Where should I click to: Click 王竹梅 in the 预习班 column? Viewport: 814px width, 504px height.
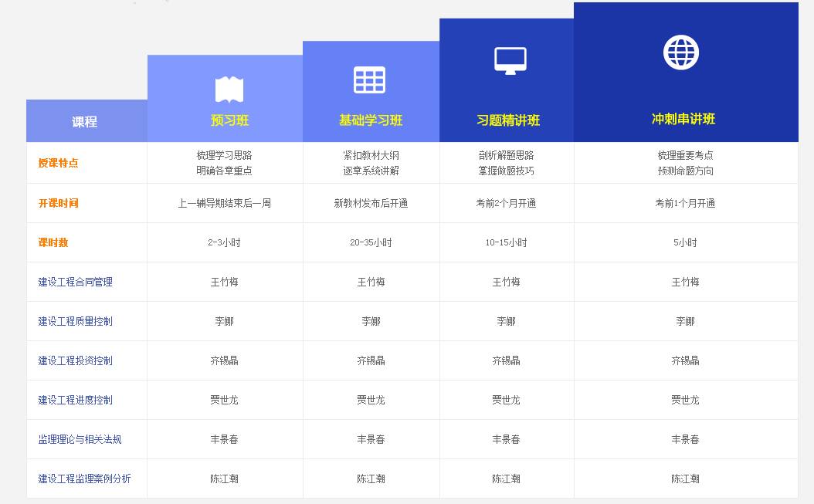[224, 282]
